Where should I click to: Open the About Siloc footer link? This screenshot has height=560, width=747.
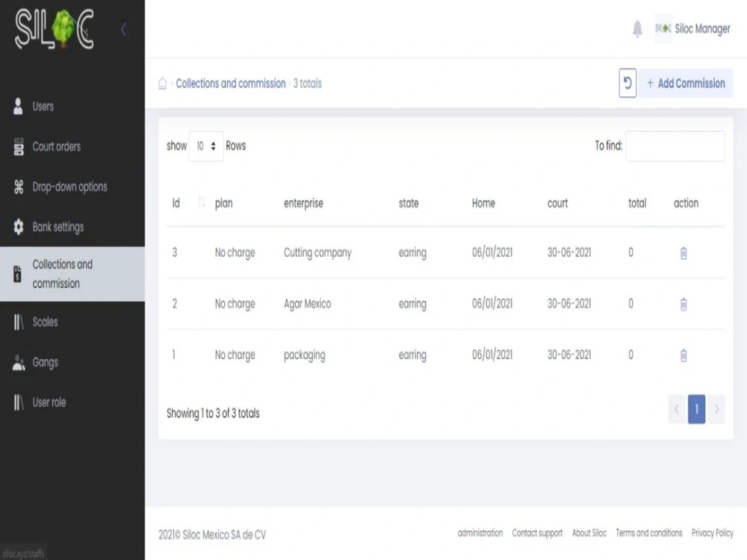coord(589,533)
